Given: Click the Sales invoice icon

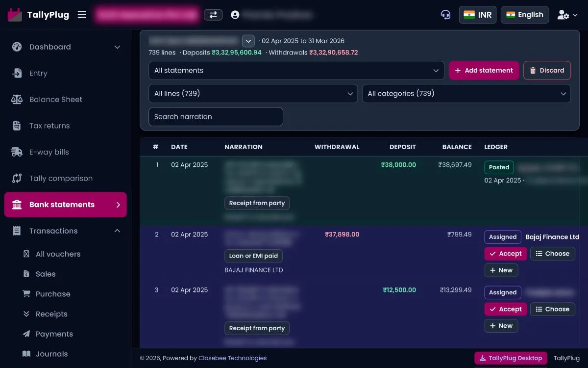Looking at the screenshot, I should pyautogui.click(x=26, y=274).
